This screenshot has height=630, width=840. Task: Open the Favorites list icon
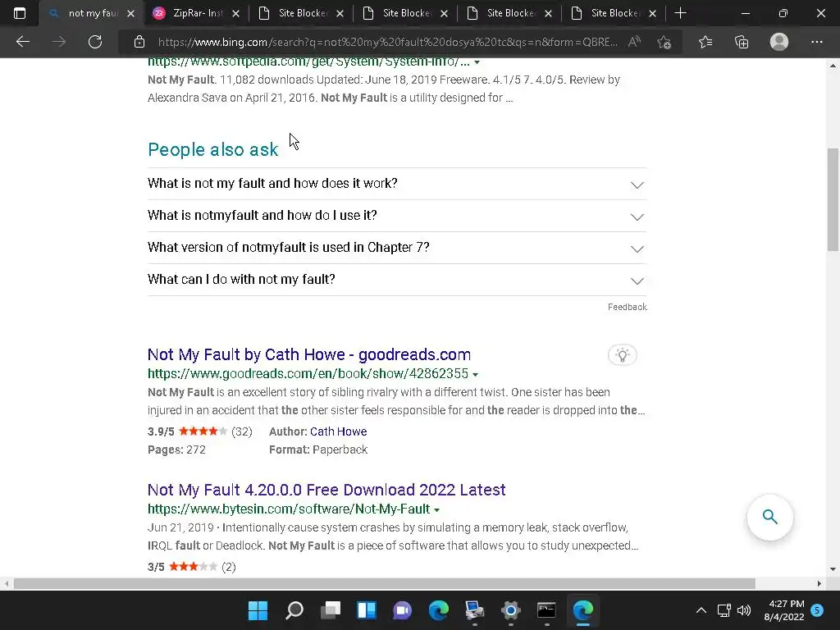(705, 42)
